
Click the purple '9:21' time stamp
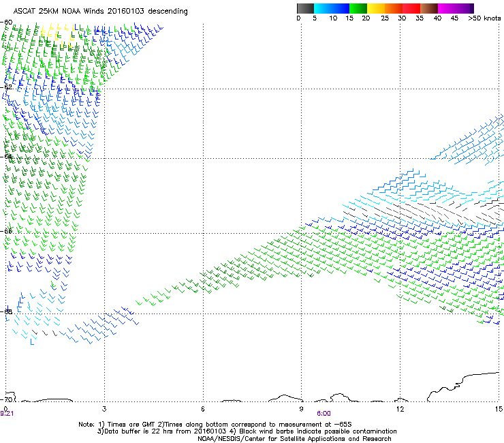coord(7,414)
